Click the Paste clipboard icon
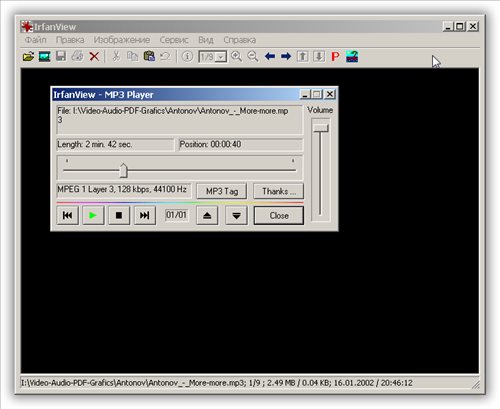Viewport: 500px width, 409px height. 149,56
